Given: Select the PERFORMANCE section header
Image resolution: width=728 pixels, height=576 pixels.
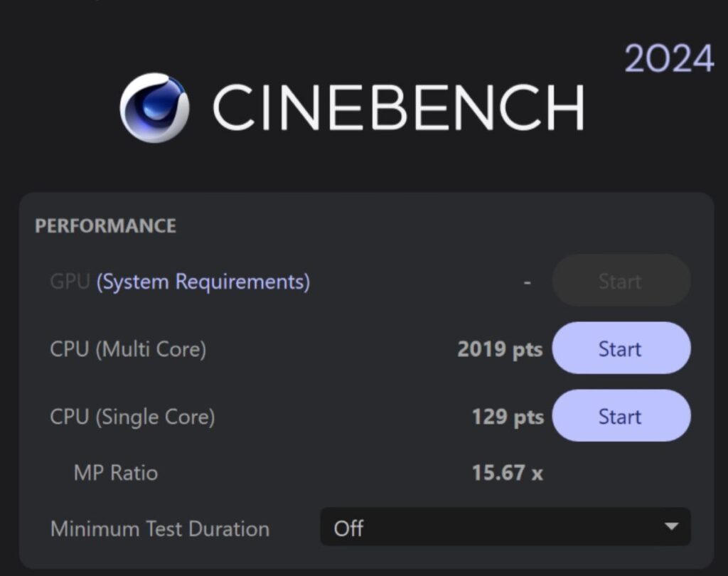Looking at the screenshot, I should [x=105, y=226].
